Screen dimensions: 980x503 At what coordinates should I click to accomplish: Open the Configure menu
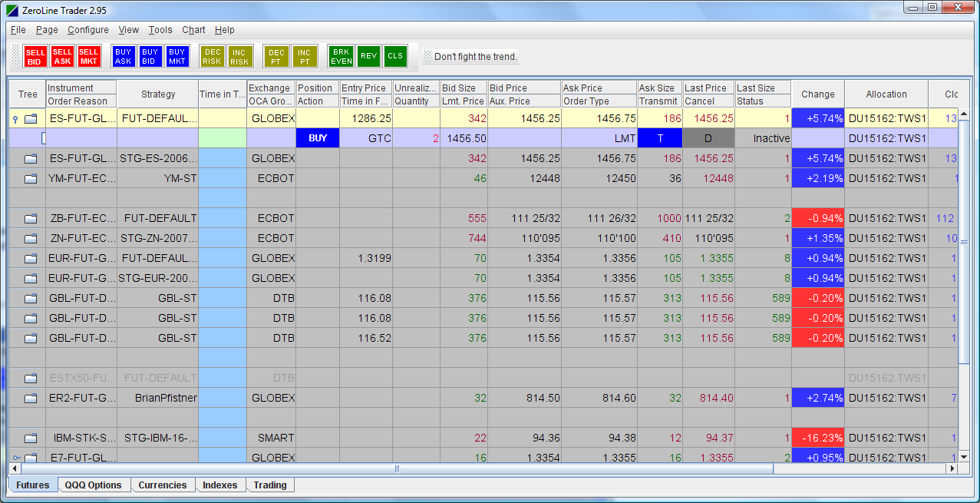tap(88, 30)
